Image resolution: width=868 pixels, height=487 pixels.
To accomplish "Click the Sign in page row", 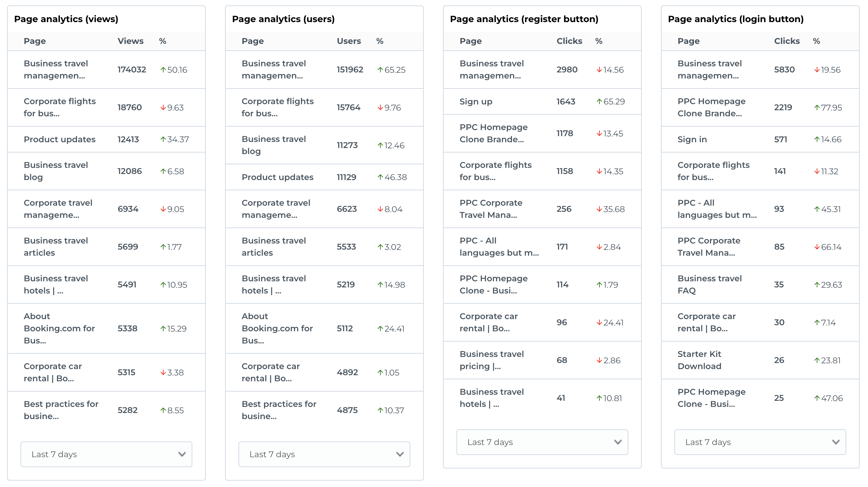I will (692, 139).
